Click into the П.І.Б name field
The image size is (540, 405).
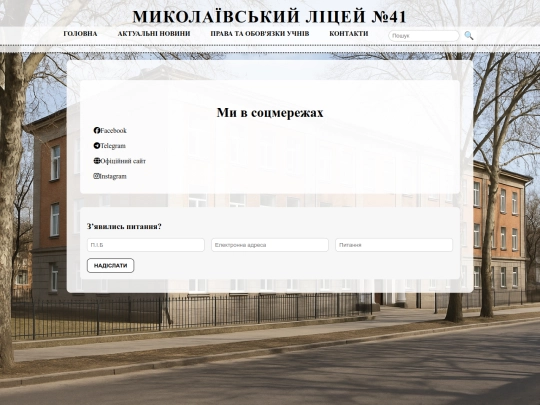146,245
